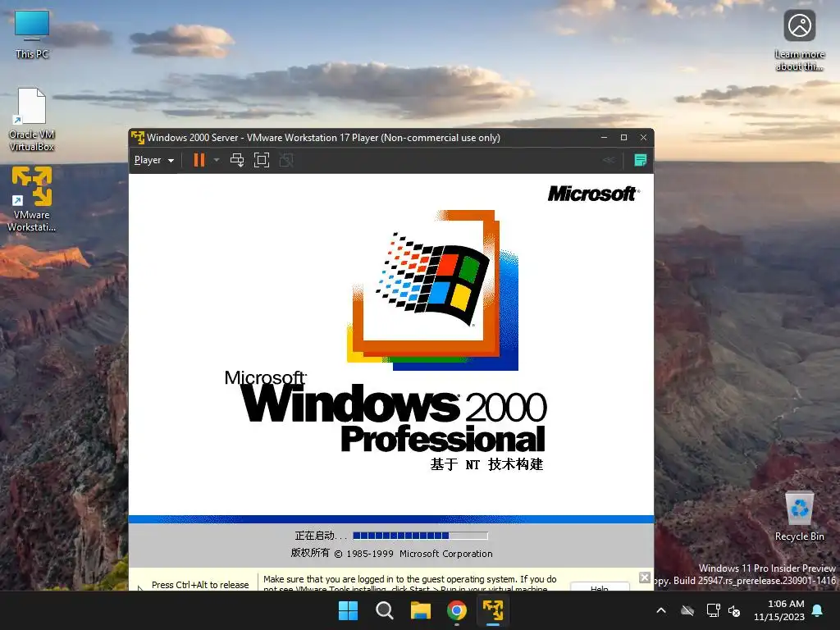Open taskbar Search
840x630 pixels.
coord(384,610)
